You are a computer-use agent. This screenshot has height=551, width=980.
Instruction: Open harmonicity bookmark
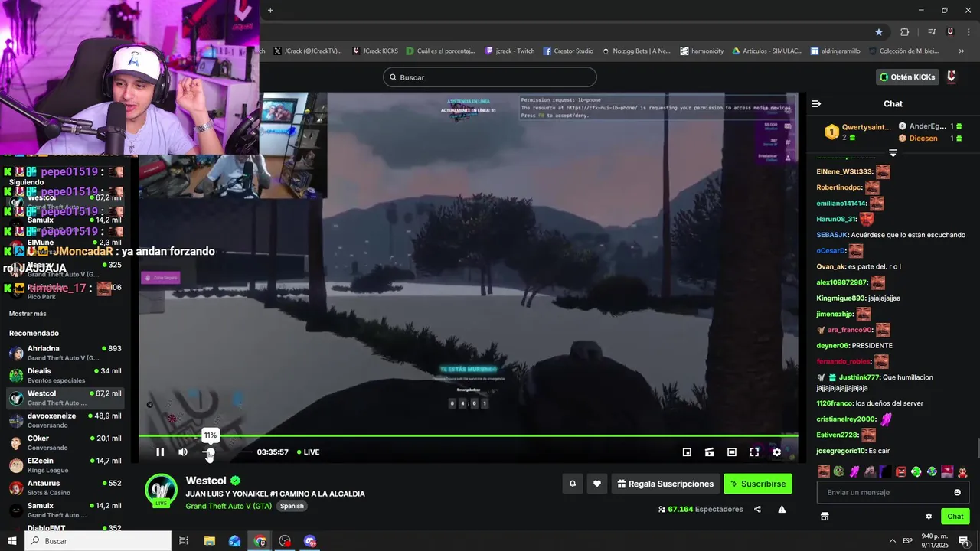(x=701, y=51)
